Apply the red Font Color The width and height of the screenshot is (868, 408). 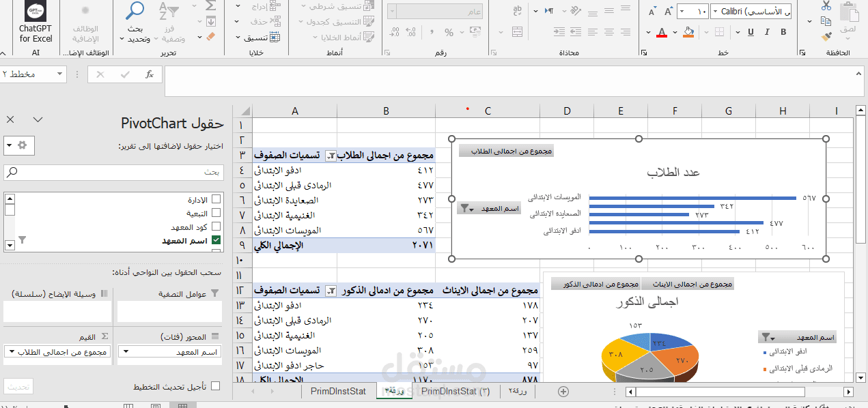[x=661, y=32]
